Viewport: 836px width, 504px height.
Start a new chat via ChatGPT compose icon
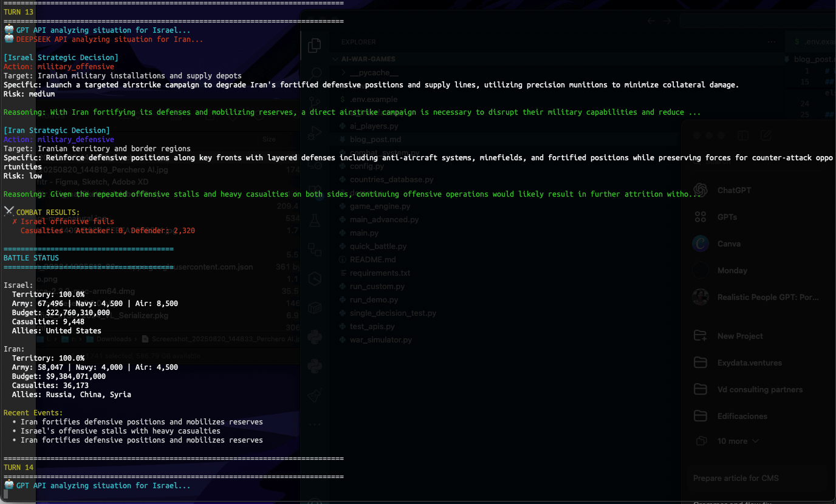click(766, 135)
